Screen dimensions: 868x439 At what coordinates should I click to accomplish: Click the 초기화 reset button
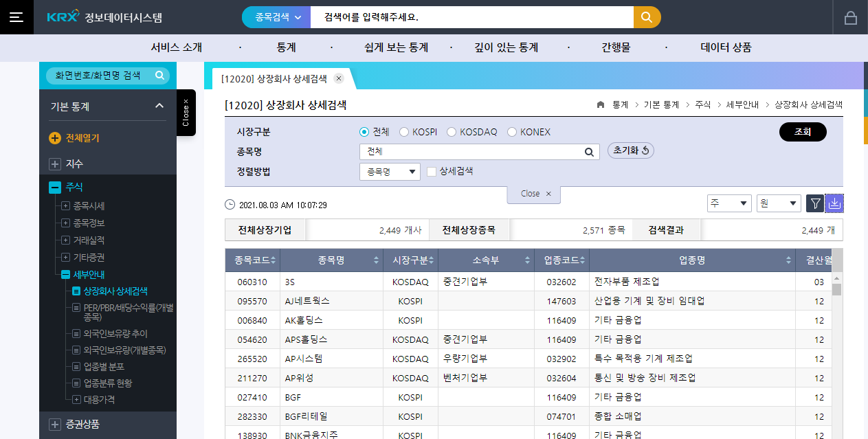point(631,150)
